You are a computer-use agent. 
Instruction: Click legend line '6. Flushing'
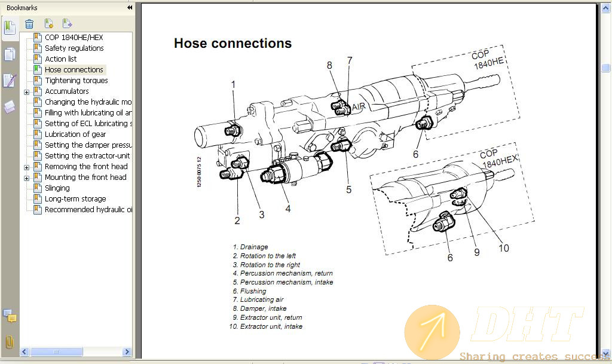point(249,291)
